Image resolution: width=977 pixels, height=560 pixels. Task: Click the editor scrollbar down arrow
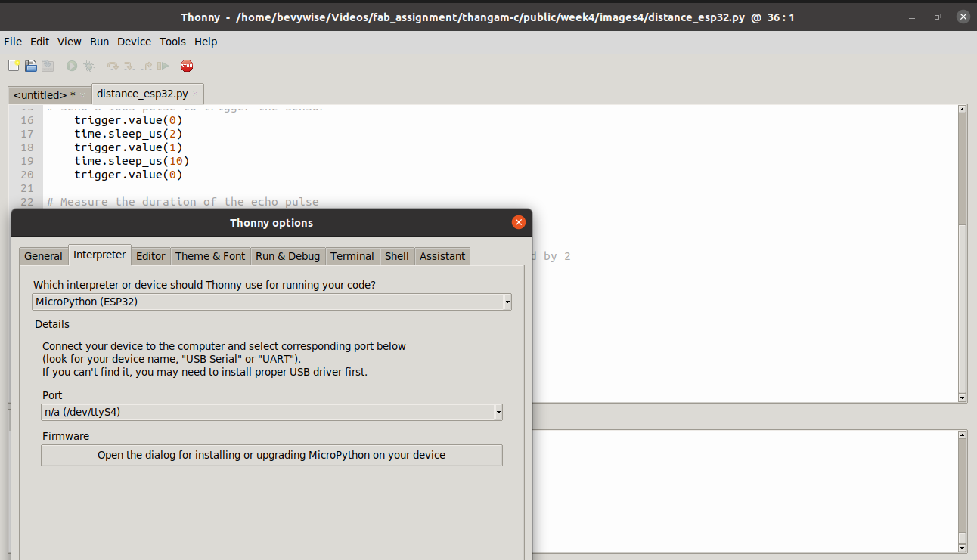(962, 398)
